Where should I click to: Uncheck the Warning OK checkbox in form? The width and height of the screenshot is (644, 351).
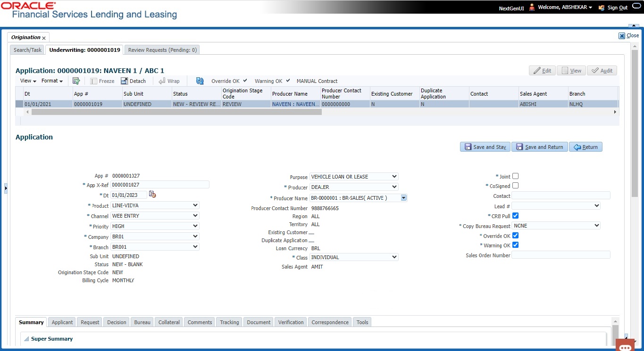tap(515, 245)
